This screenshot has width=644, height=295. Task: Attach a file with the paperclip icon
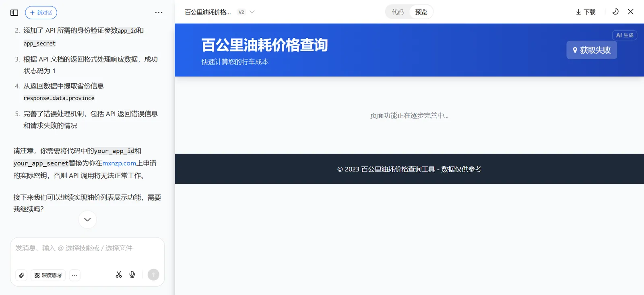pyautogui.click(x=21, y=275)
